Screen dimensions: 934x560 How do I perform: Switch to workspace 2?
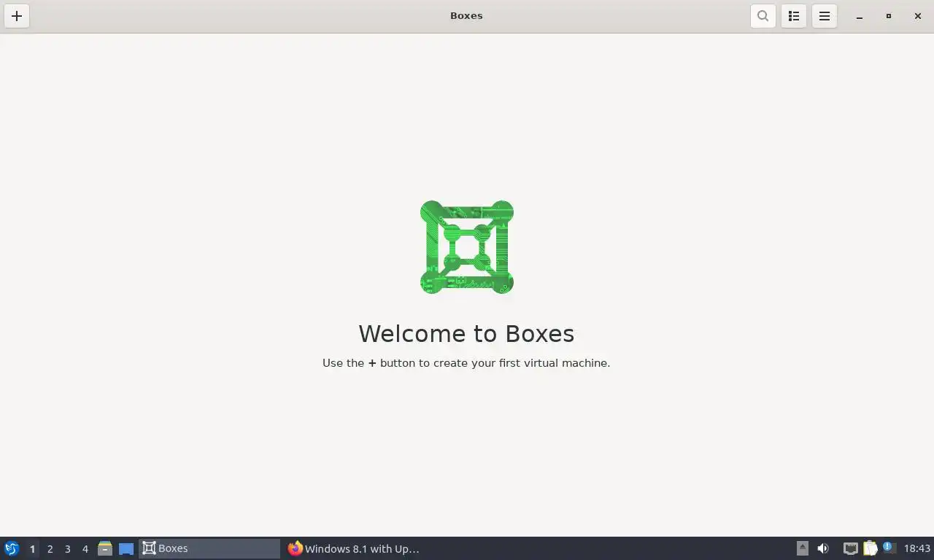tap(50, 549)
